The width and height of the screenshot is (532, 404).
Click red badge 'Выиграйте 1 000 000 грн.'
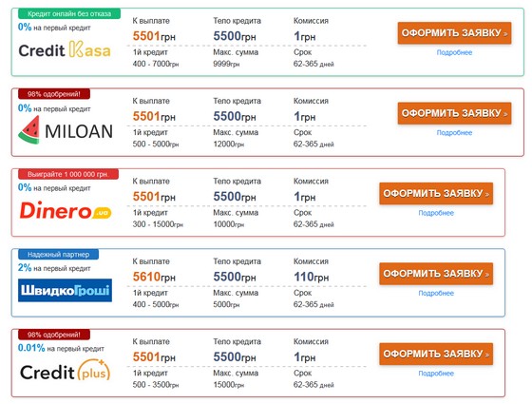(x=67, y=175)
